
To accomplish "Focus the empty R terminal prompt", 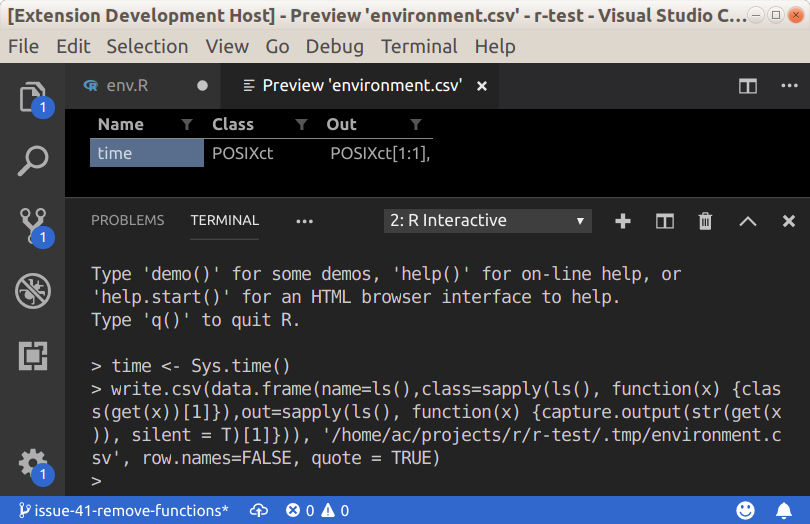I will pos(96,481).
